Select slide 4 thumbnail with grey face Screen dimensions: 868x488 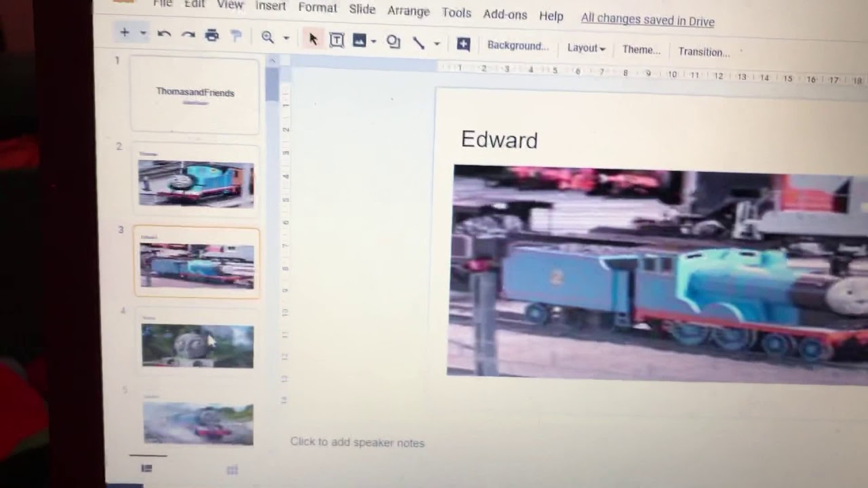point(197,342)
